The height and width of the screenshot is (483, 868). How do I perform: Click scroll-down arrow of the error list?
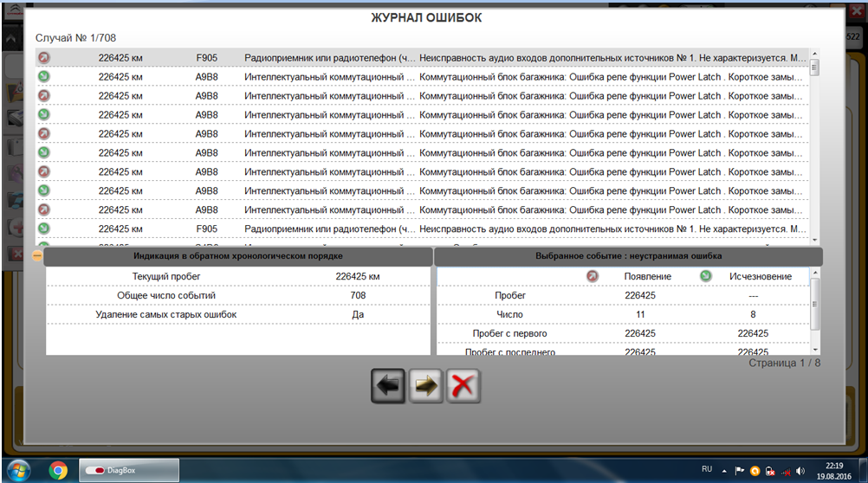(x=814, y=240)
